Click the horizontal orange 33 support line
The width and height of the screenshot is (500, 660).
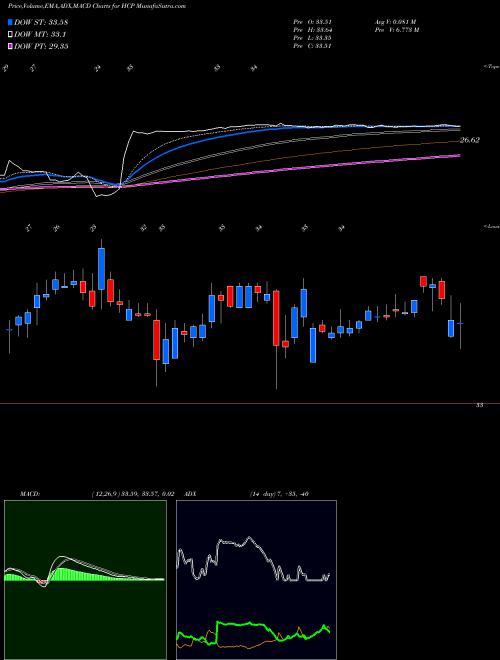click(250, 404)
